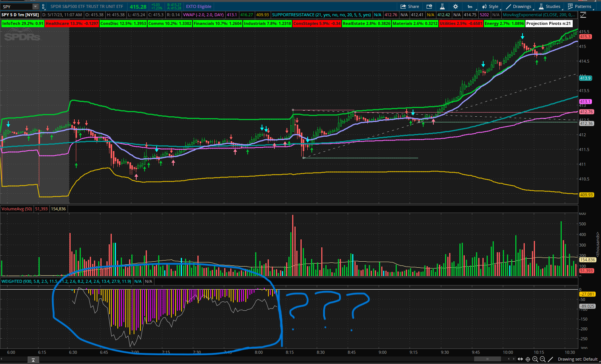601x364 pixels.
Task: Click the zoom in magnifier icon
Action: pos(535,359)
